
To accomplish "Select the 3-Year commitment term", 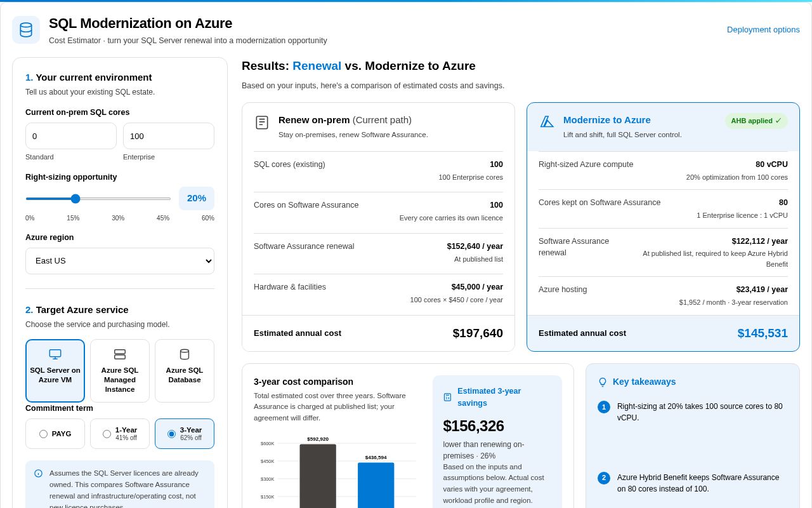I will (185, 434).
